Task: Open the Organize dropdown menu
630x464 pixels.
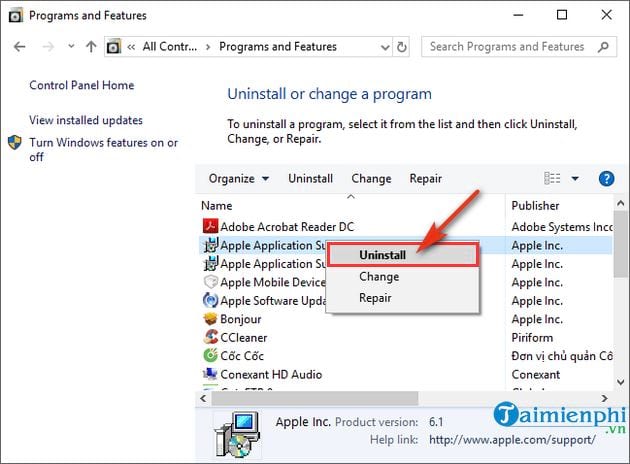Action: 239,178
